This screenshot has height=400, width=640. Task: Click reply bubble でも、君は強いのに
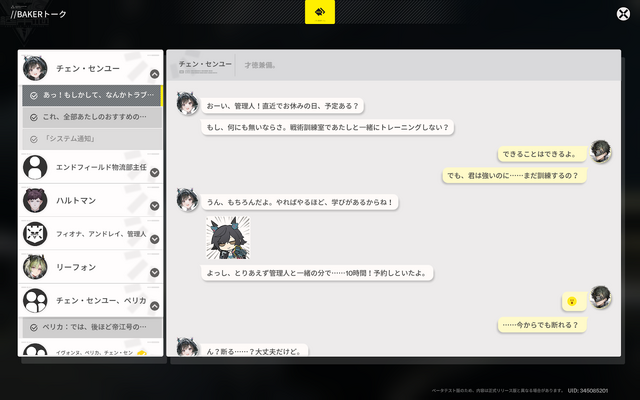[514, 176]
